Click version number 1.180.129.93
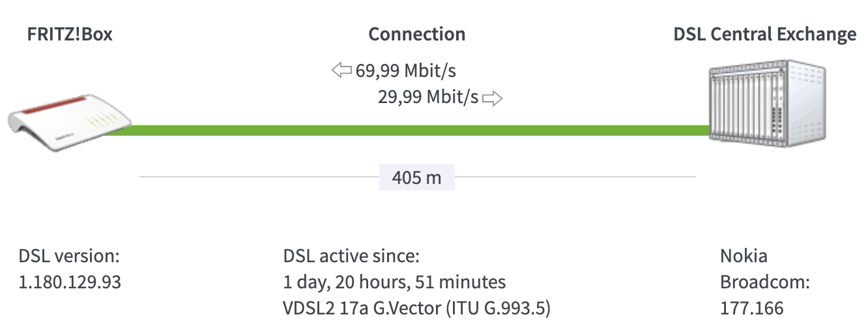 click(x=70, y=282)
